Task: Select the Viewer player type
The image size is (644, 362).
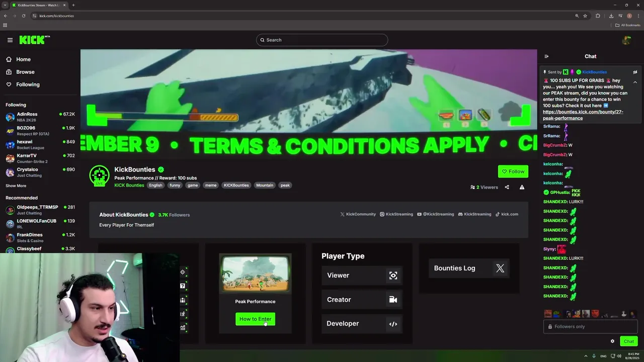Action: (362, 275)
